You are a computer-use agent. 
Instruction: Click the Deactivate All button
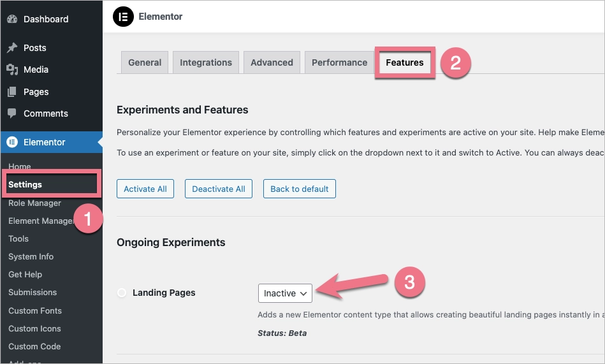pos(219,189)
